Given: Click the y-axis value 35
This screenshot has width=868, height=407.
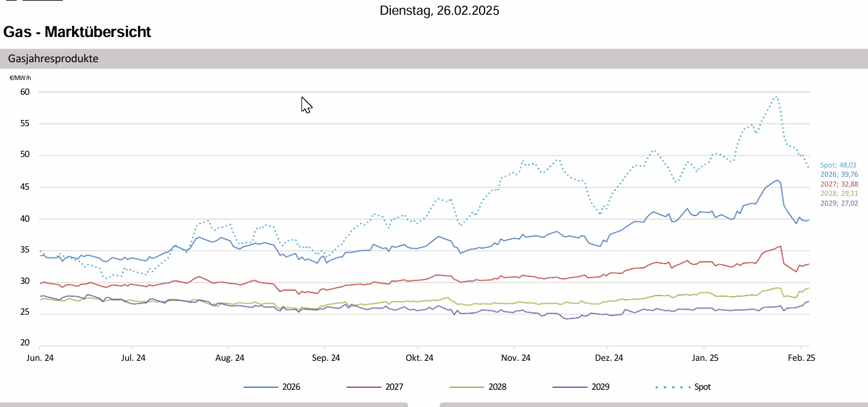Looking at the screenshot, I should (x=25, y=250).
